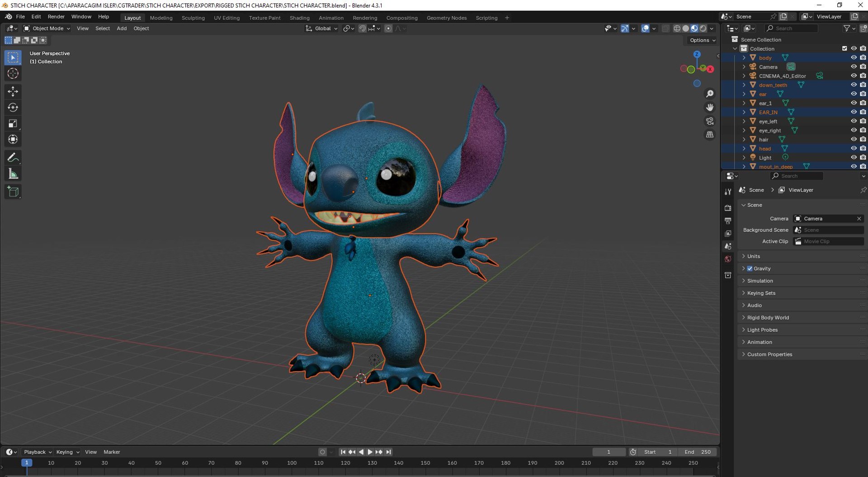Switch to the UV Editing workspace tab
The image size is (868, 477).
226,18
